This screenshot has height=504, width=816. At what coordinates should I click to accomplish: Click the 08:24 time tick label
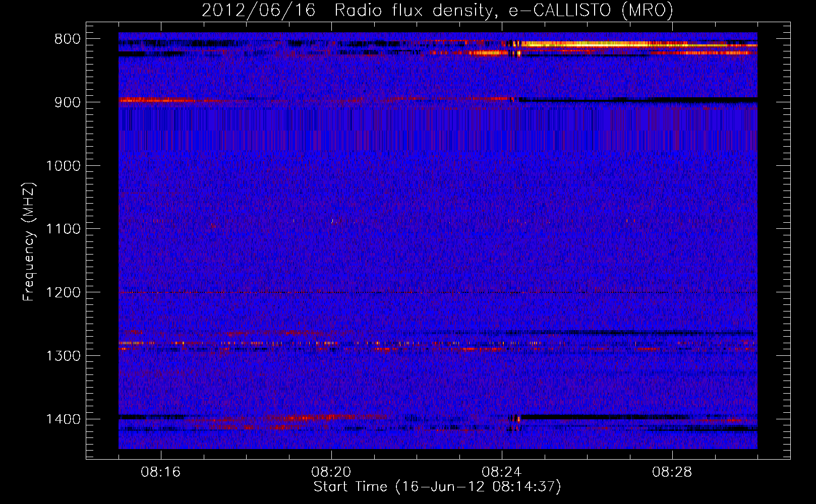pyautogui.click(x=502, y=472)
